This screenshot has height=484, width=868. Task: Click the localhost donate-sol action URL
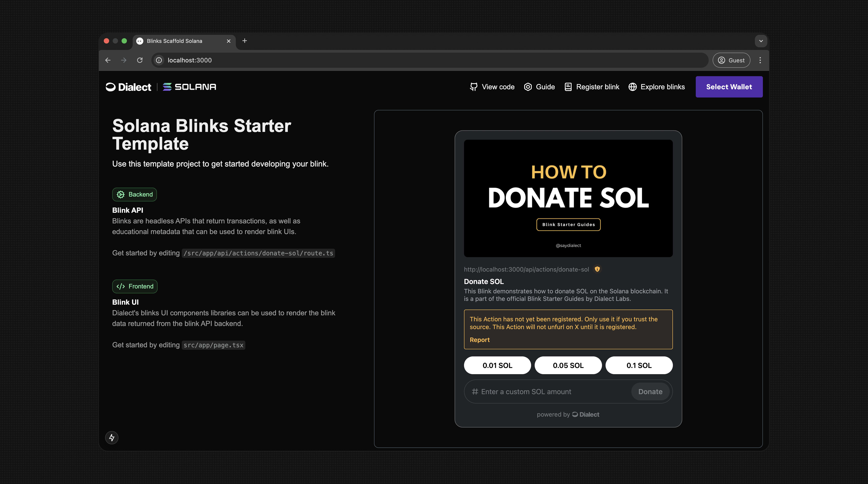pos(526,269)
